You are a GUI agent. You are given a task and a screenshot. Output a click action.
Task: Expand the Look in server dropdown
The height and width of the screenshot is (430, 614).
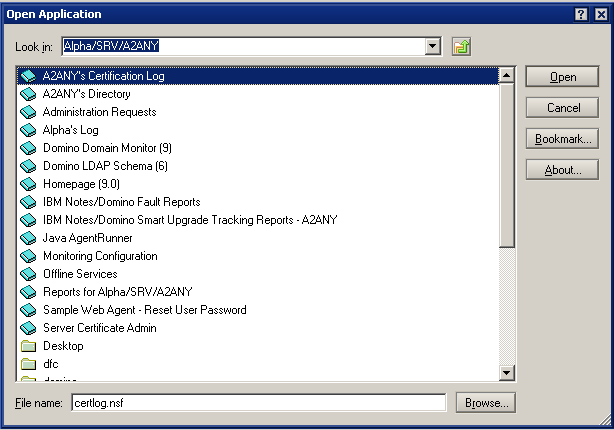tap(433, 46)
